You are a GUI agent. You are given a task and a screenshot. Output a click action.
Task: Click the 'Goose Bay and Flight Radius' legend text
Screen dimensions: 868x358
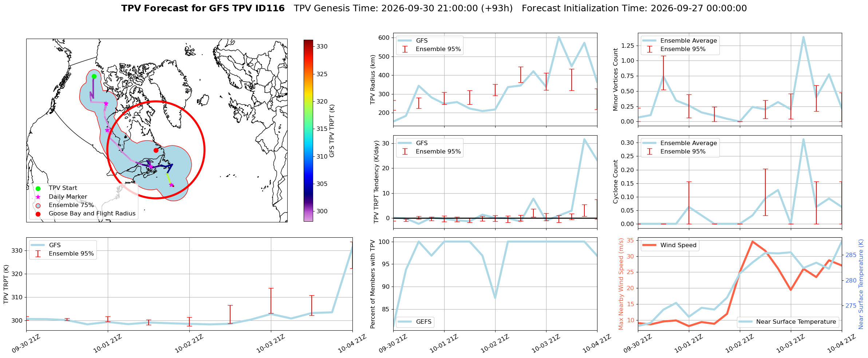point(92,214)
